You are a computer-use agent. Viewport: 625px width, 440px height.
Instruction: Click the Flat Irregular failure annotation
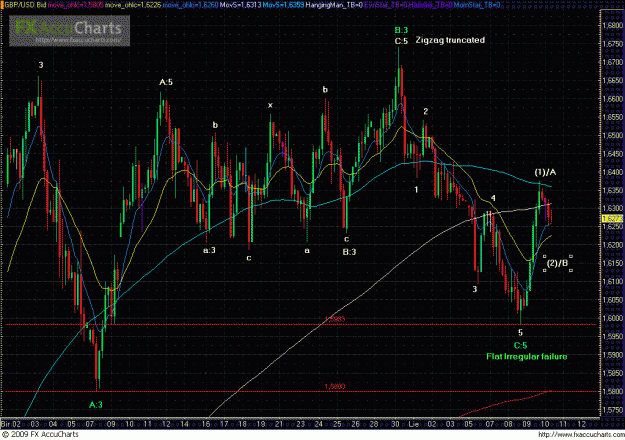coord(527,356)
